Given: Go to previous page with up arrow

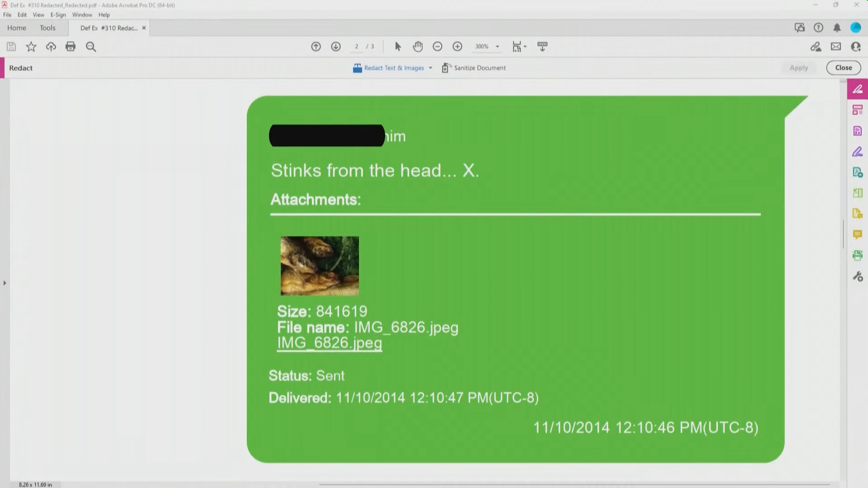Looking at the screenshot, I should click(316, 47).
